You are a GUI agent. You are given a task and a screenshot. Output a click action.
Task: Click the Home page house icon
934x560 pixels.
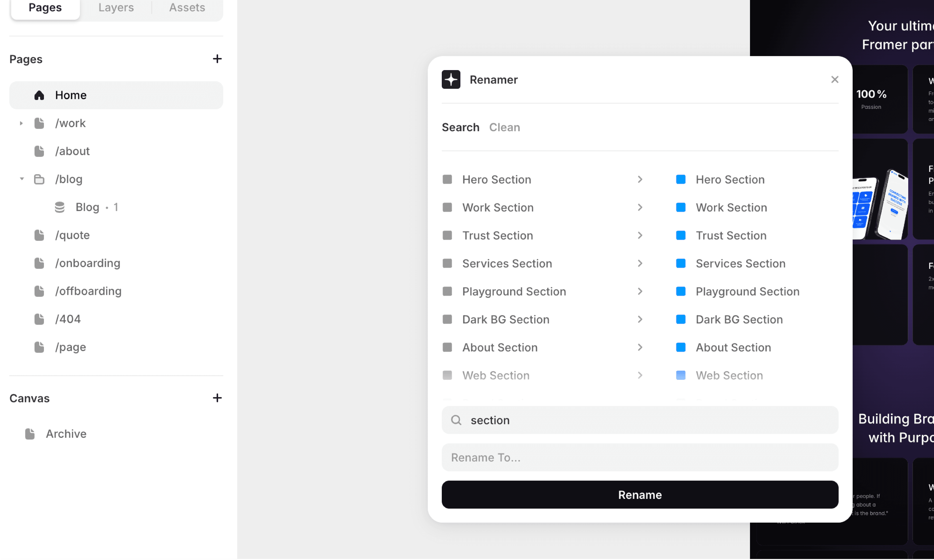tap(39, 95)
